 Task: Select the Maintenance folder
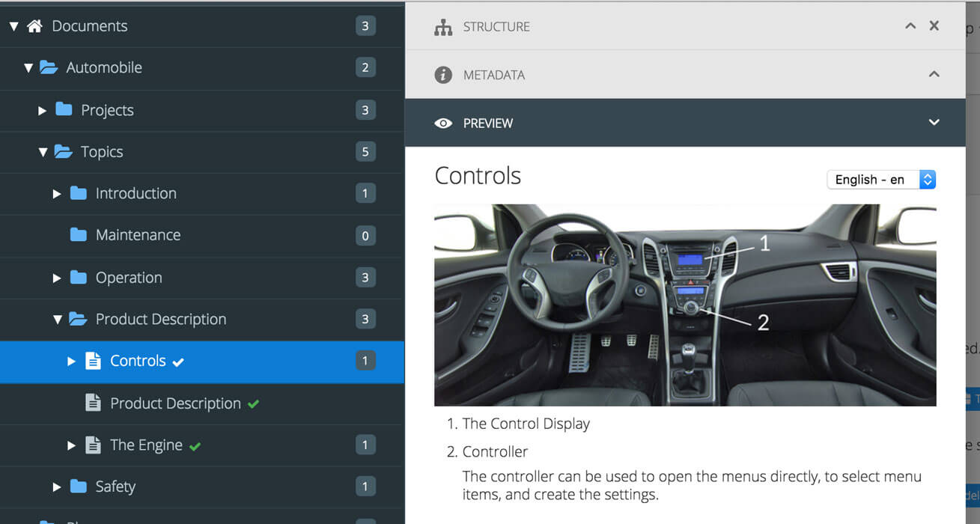click(138, 234)
